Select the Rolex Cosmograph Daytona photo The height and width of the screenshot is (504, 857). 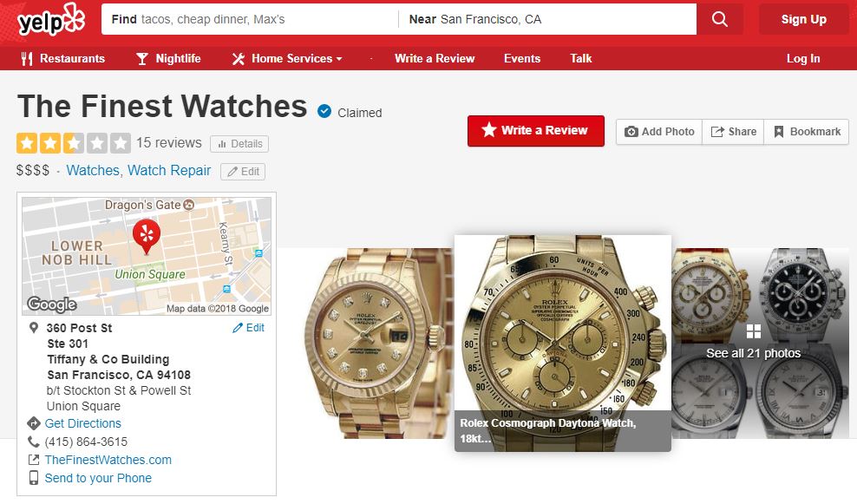(563, 344)
